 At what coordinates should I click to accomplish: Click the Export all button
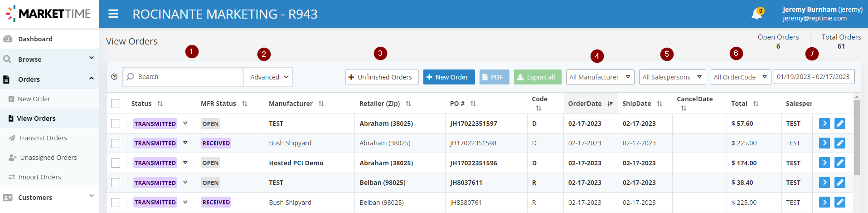coord(538,77)
